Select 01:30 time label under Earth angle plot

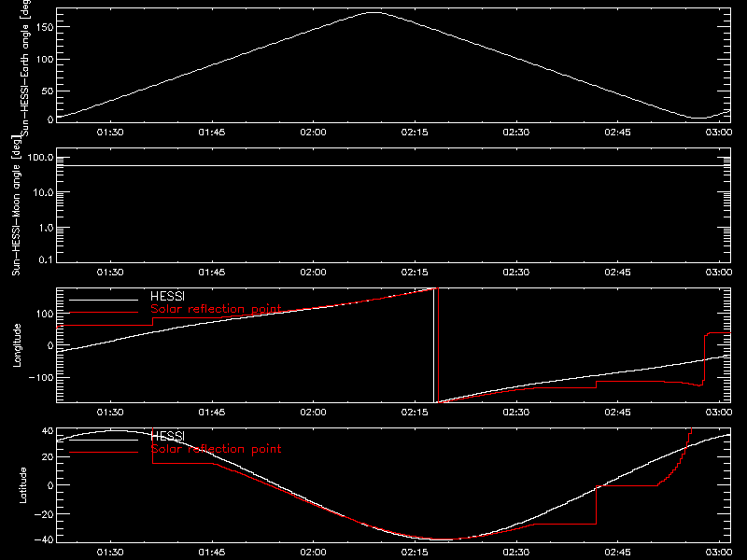110,132
